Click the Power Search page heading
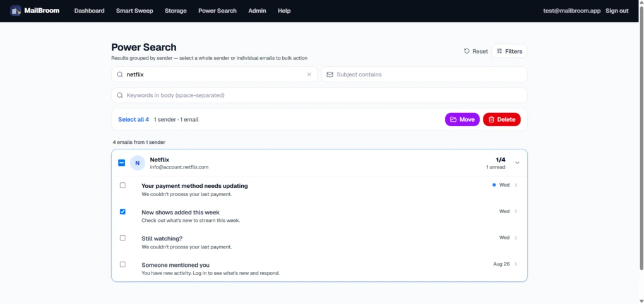This screenshot has width=644, height=304. (x=144, y=47)
